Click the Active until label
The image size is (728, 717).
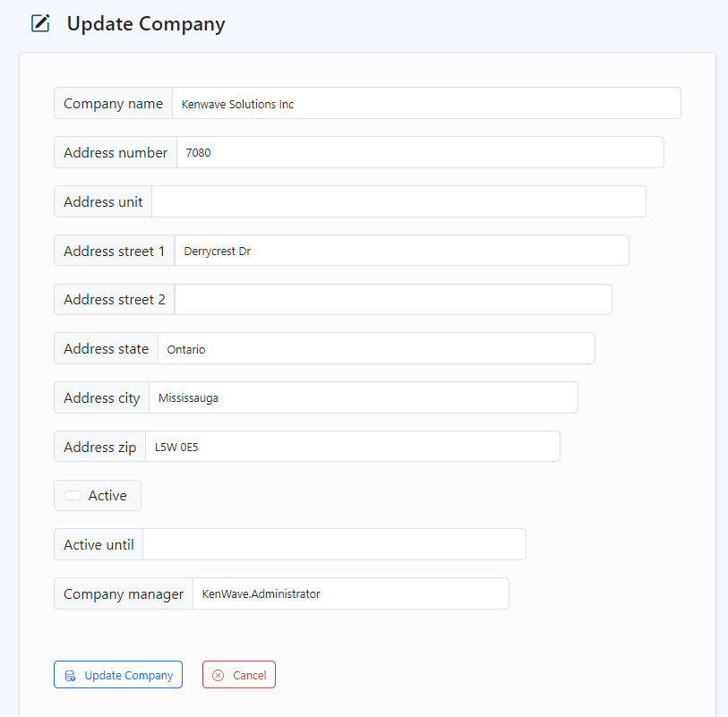[x=98, y=544]
